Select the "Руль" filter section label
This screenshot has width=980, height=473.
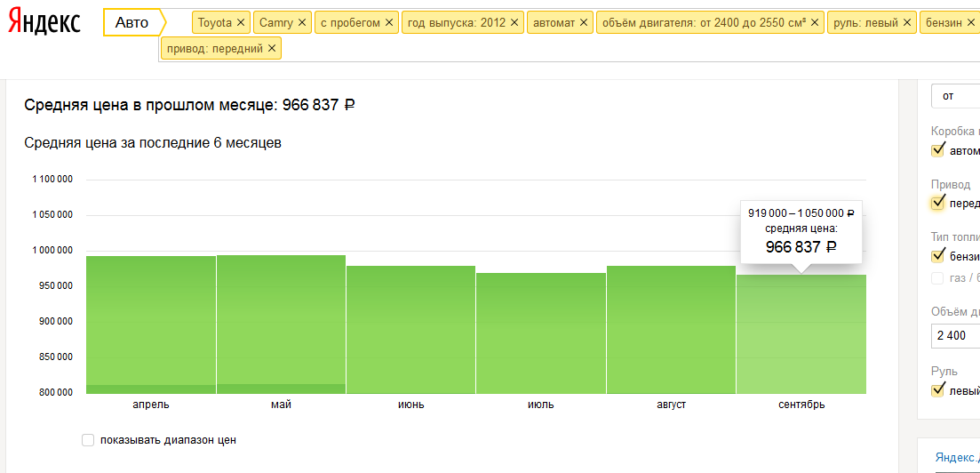(943, 372)
